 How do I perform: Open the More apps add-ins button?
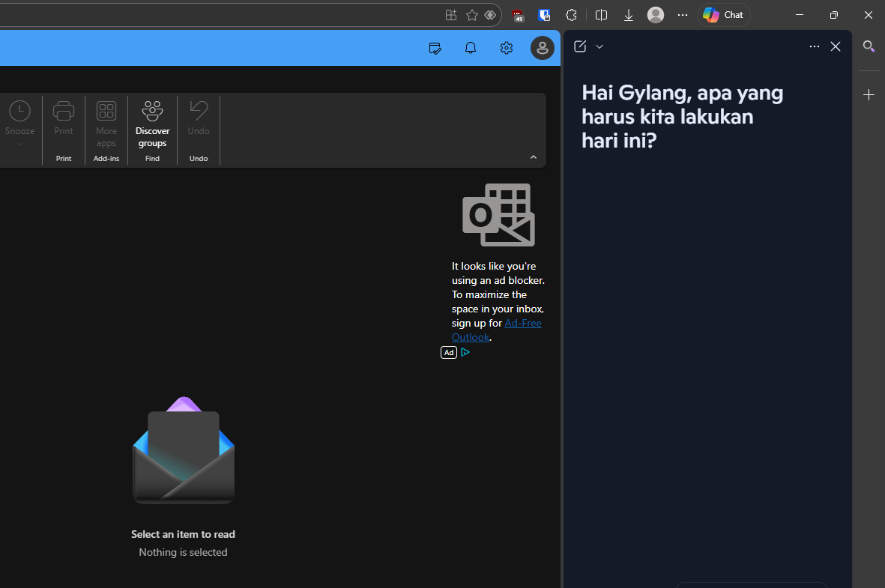coord(106,124)
